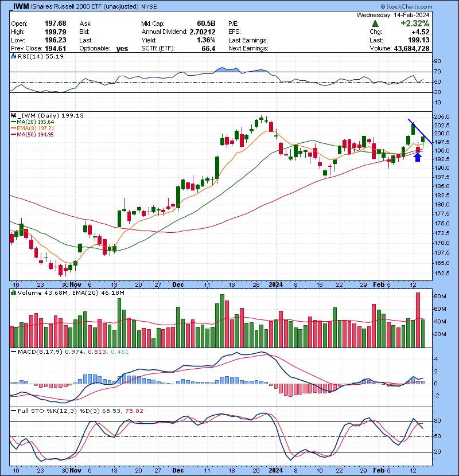The image size is (459, 476).
Task: Click the MACD line value 0.974
Action: pyautogui.click(x=74, y=352)
